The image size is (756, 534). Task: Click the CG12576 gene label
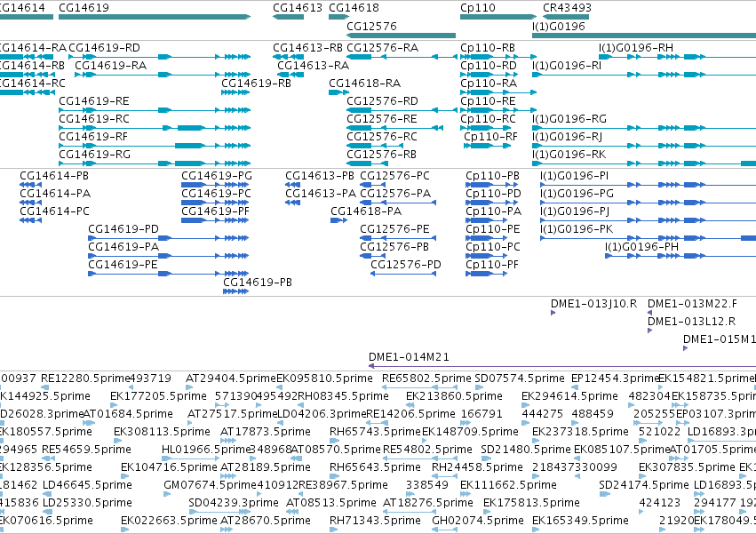tap(371, 26)
